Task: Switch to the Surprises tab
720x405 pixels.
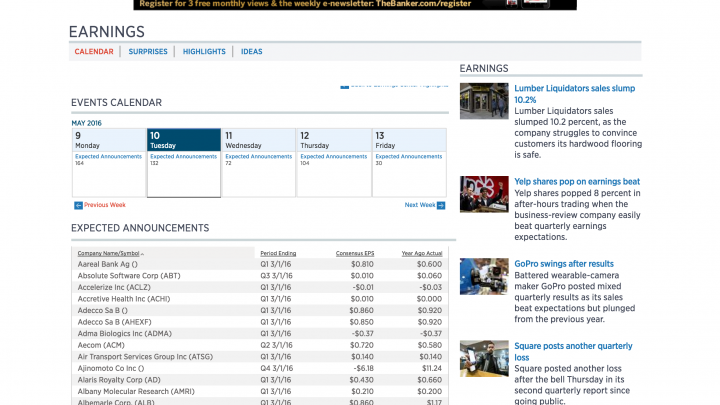Action: coord(148,51)
